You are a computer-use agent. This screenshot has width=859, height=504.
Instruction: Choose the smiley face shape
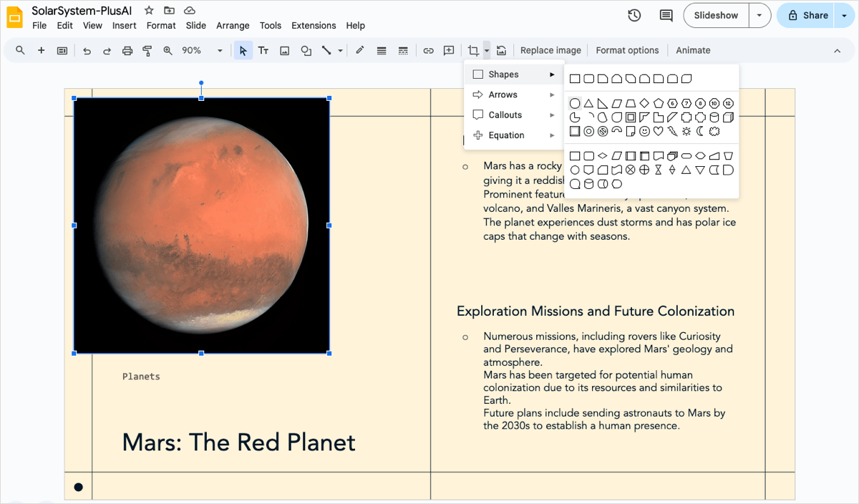[x=644, y=131]
